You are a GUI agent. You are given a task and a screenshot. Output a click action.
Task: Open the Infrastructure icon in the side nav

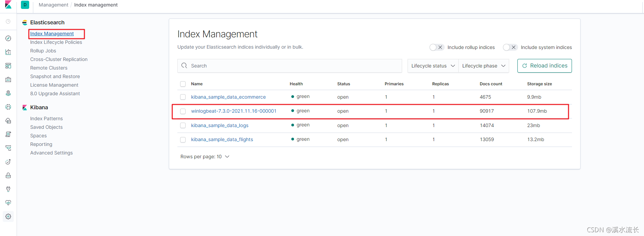pos(8,121)
